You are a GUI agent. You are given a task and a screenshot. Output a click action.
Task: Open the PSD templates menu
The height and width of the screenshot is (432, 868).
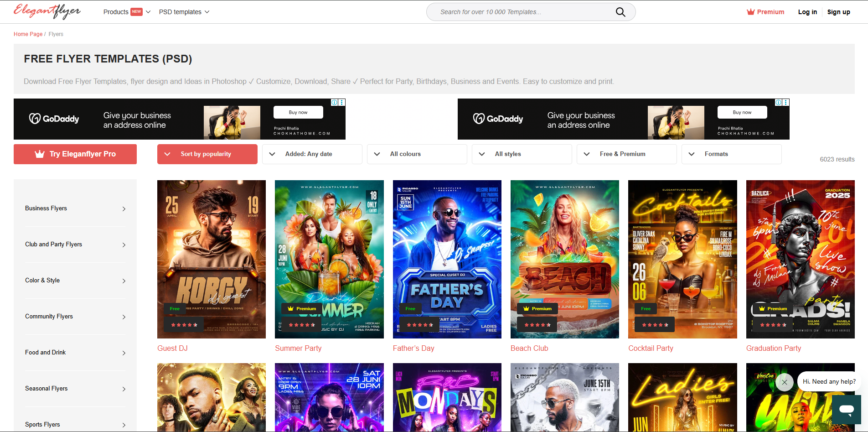pos(181,12)
